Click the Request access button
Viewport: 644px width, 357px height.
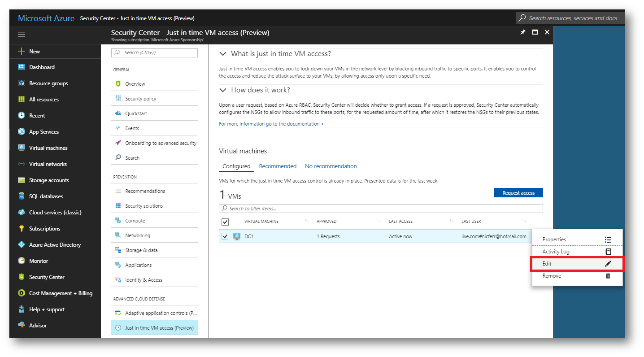(518, 193)
